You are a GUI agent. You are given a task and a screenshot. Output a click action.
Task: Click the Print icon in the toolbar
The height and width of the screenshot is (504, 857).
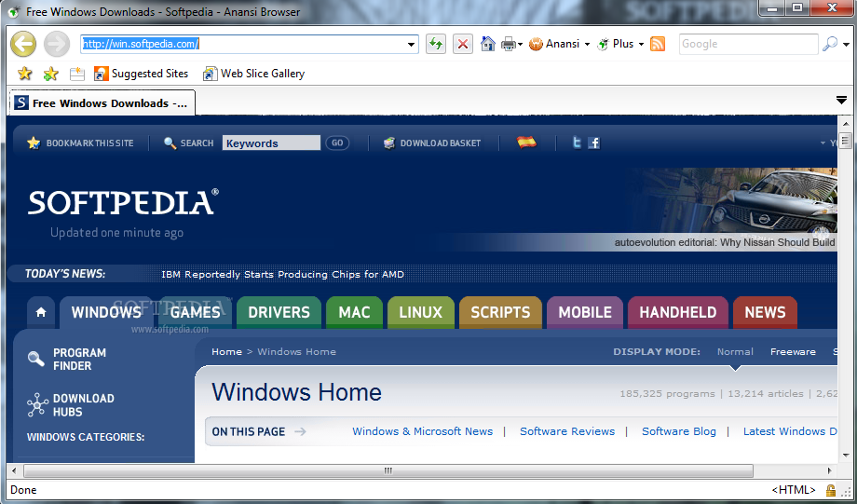pyautogui.click(x=509, y=44)
